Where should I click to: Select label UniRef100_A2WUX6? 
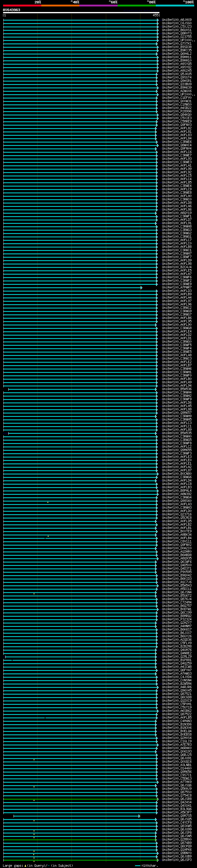pos(177,91)
